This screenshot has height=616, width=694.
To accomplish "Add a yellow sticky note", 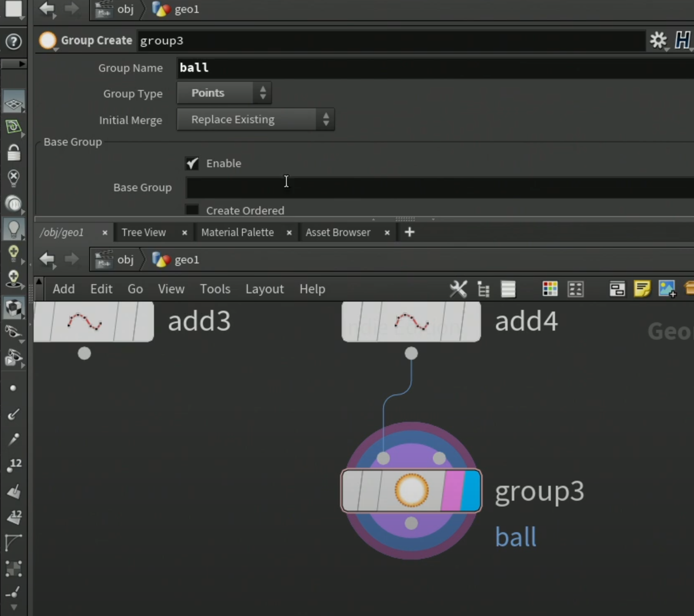I will click(x=642, y=289).
